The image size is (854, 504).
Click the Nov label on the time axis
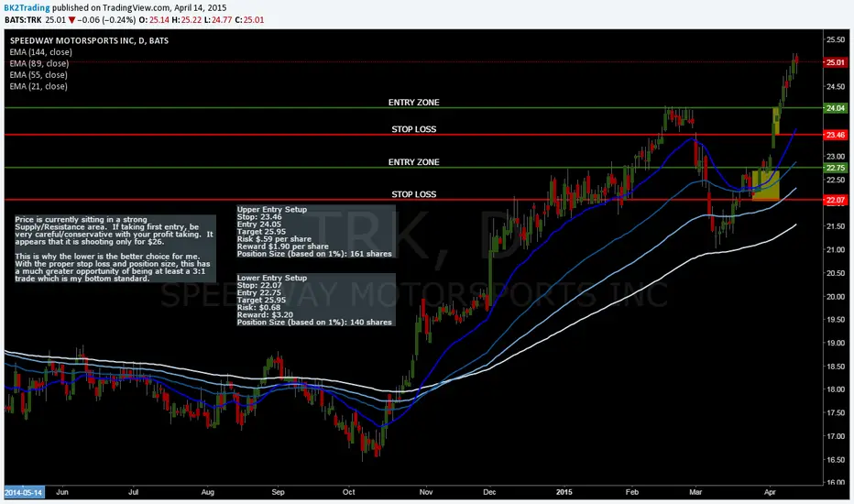(425, 492)
